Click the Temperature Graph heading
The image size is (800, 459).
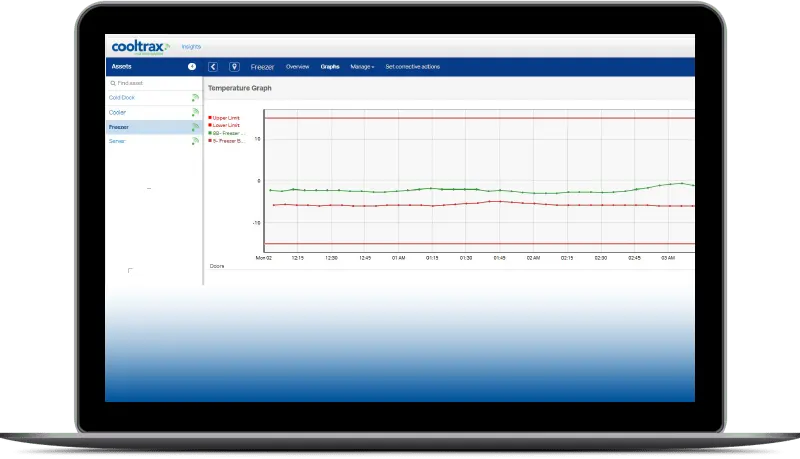(x=240, y=88)
